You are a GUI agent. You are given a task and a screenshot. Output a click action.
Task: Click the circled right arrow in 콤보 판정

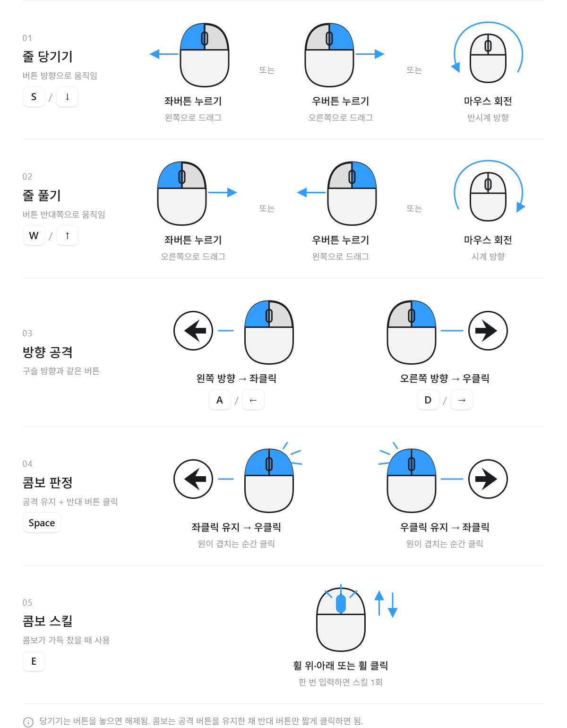[x=488, y=479]
